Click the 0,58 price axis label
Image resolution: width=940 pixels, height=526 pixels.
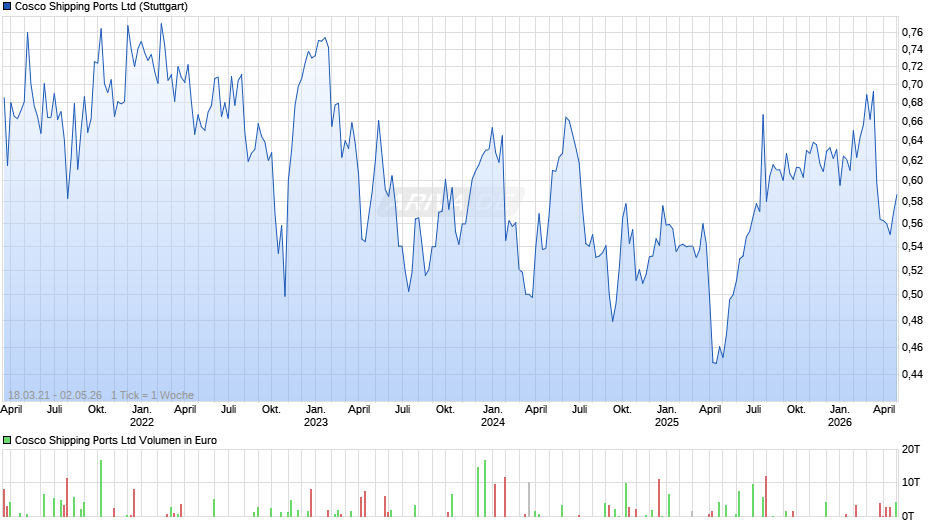(x=912, y=202)
